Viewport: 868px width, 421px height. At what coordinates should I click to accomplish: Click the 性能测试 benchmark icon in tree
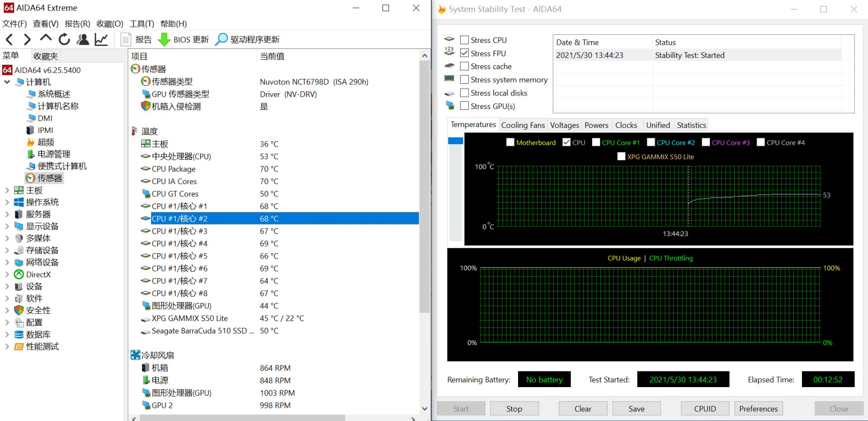click(19, 347)
